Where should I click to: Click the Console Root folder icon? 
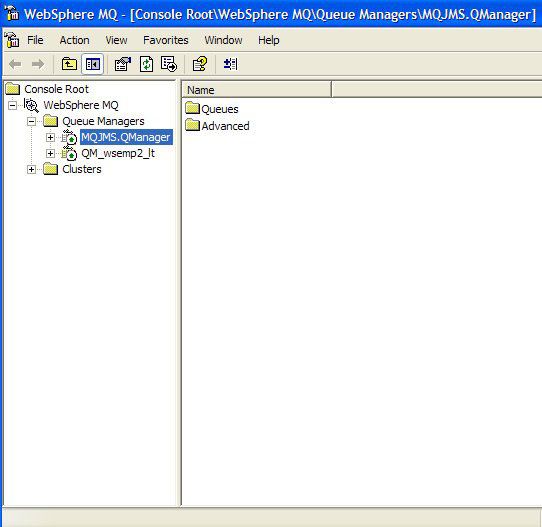click(13, 89)
